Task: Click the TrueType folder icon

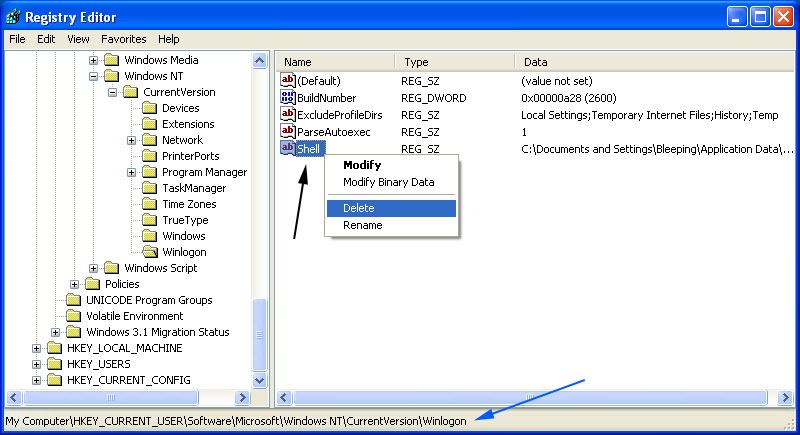Action: pyautogui.click(x=149, y=220)
